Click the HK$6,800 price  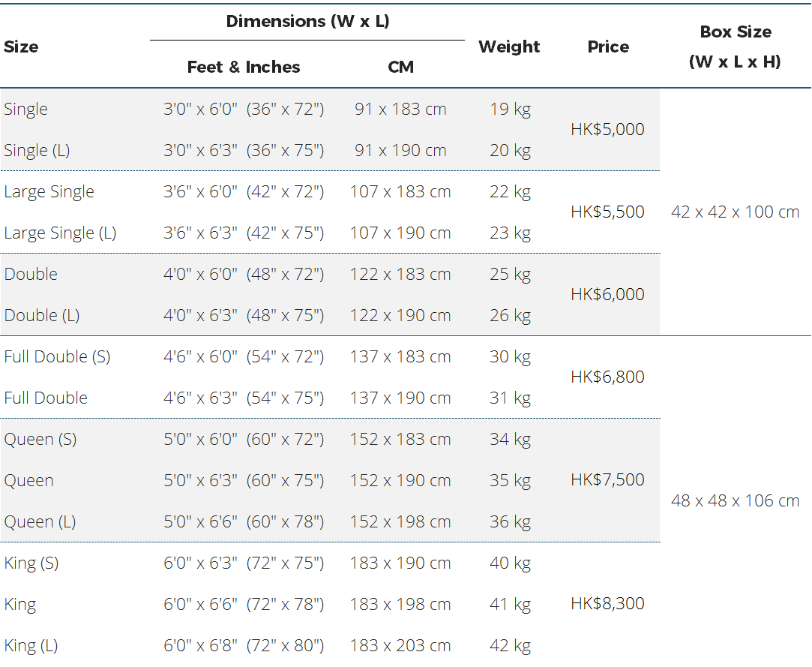click(x=607, y=377)
